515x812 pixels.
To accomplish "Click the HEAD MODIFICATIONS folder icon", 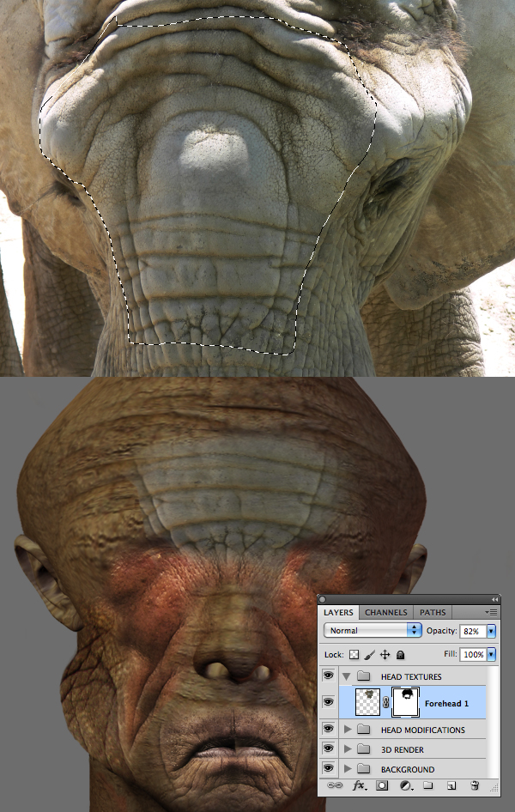I will point(364,730).
